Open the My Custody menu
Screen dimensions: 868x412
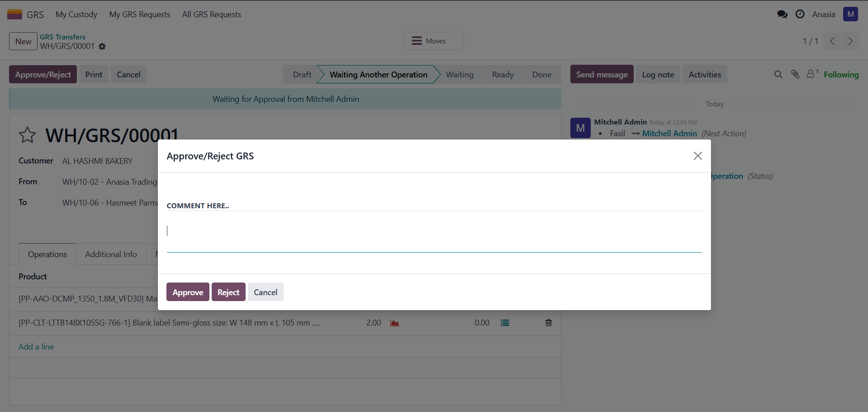(76, 14)
